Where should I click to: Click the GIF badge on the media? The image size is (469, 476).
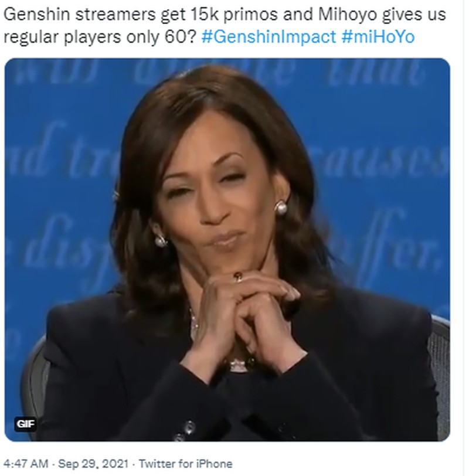pyautogui.click(x=25, y=424)
